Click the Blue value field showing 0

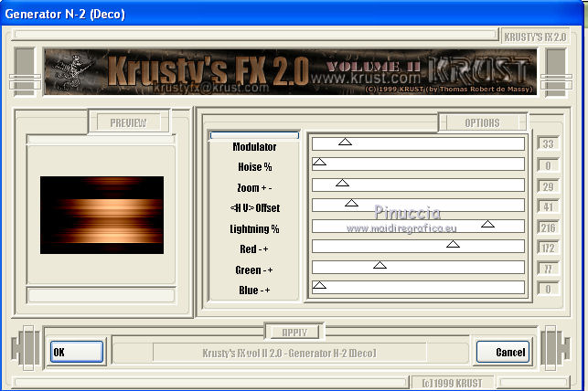549,289
